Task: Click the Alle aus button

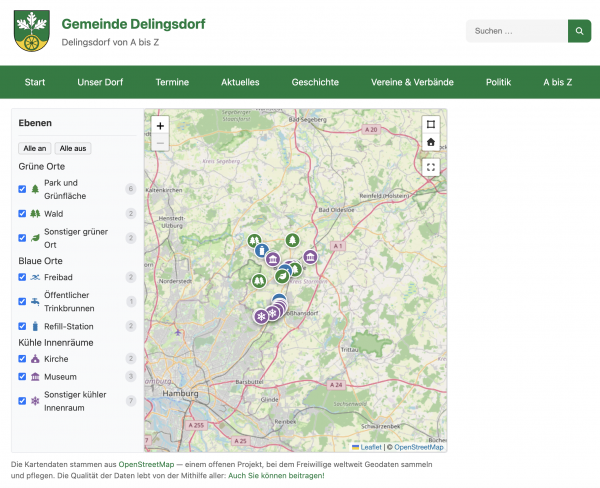Action: (x=73, y=149)
